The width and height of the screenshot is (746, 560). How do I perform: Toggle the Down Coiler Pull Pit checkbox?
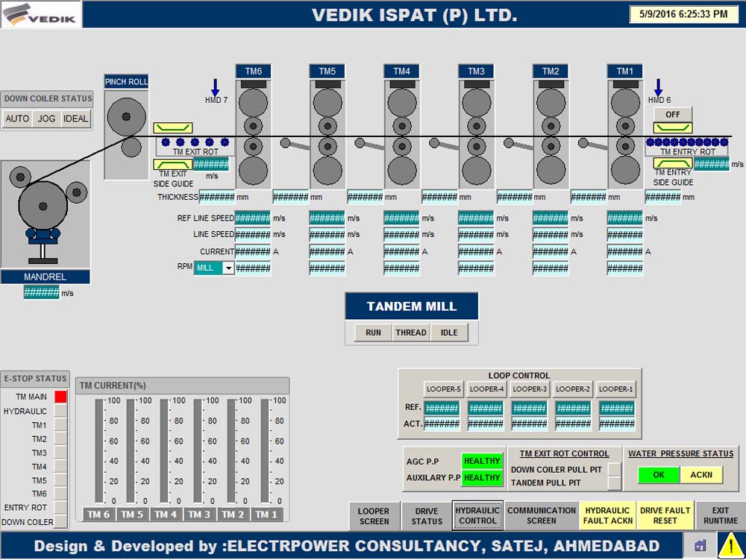[615, 470]
